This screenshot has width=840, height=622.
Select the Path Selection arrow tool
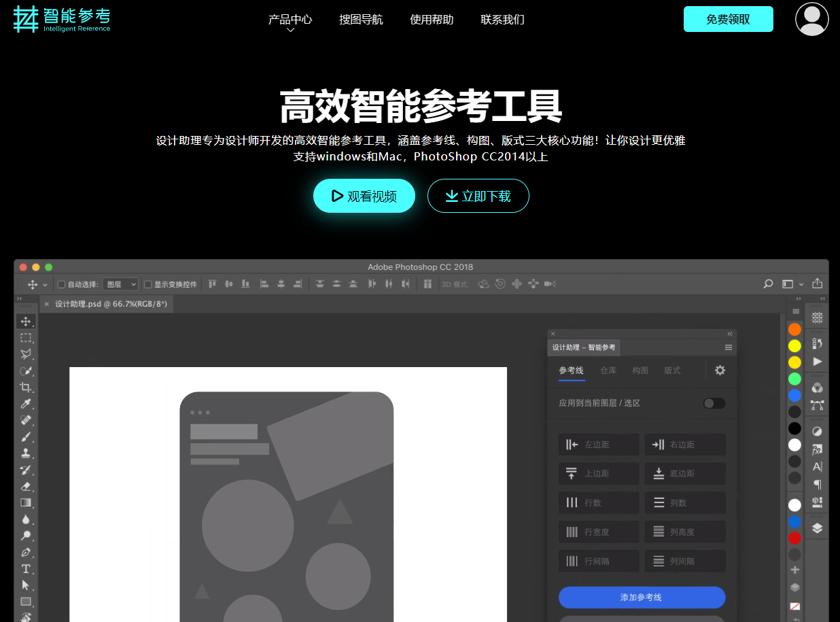coord(26,585)
